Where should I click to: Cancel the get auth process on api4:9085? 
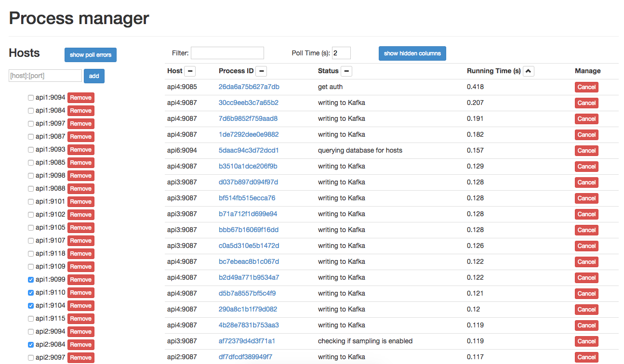click(x=586, y=87)
